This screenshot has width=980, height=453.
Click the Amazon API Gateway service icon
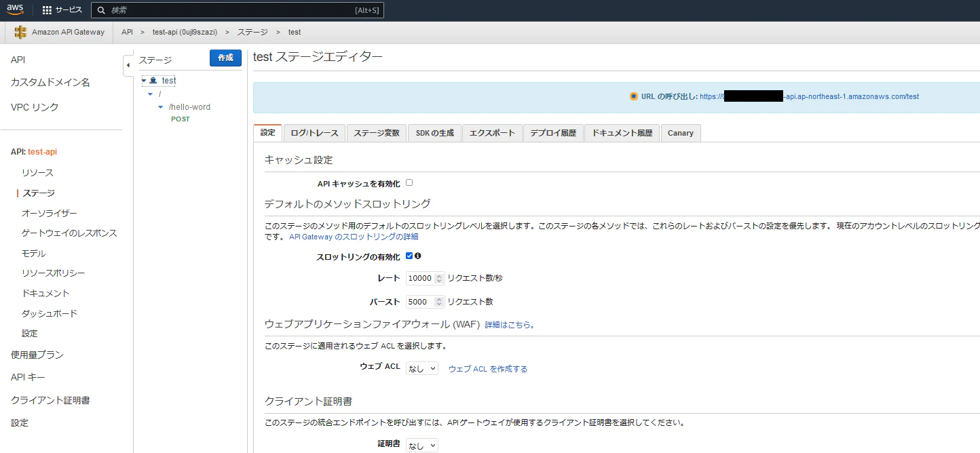pyautogui.click(x=21, y=32)
